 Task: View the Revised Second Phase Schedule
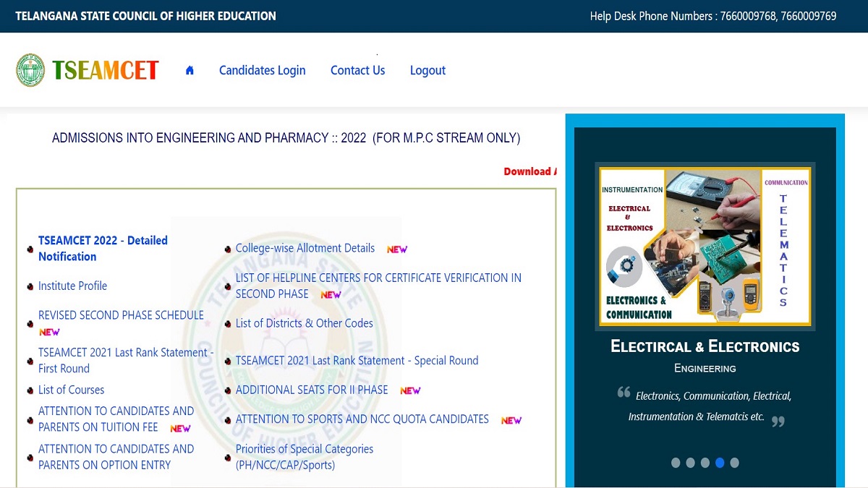coord(120,315)
